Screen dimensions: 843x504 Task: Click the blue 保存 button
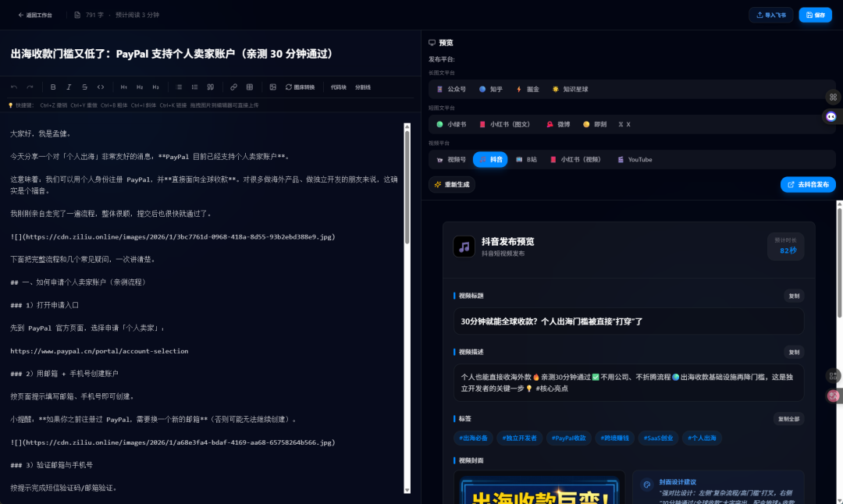point(815,15)
